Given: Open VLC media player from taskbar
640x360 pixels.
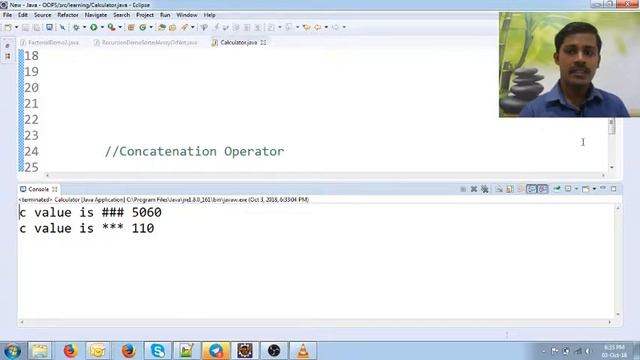Looking at the screenshot, I should click(x=303, y=351).
